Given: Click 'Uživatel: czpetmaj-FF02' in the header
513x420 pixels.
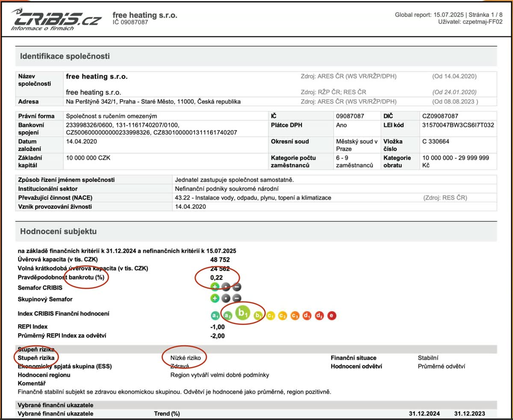Looking at the screenshot, I should (x=470, y=21).
